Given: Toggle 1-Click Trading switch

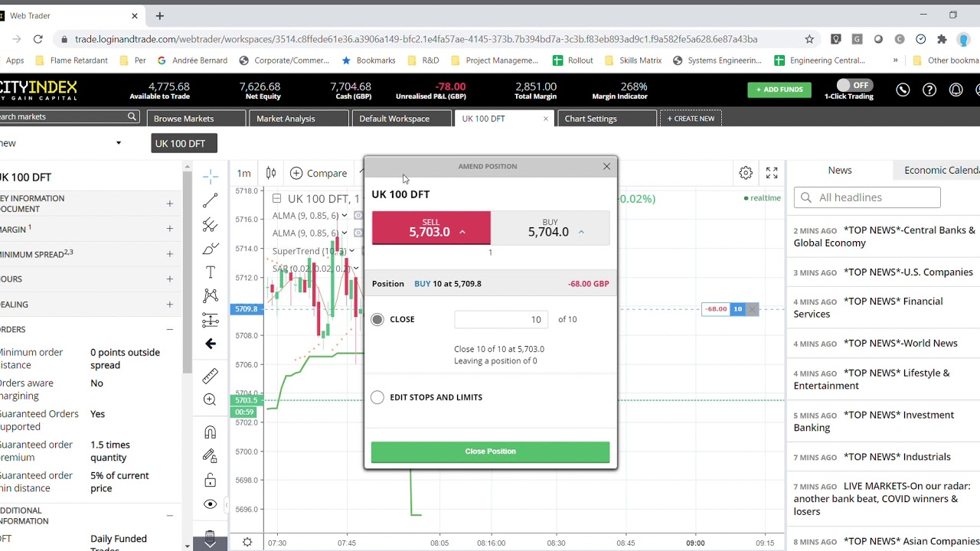Looking at the screenshot, I should [x=853, y=85].
